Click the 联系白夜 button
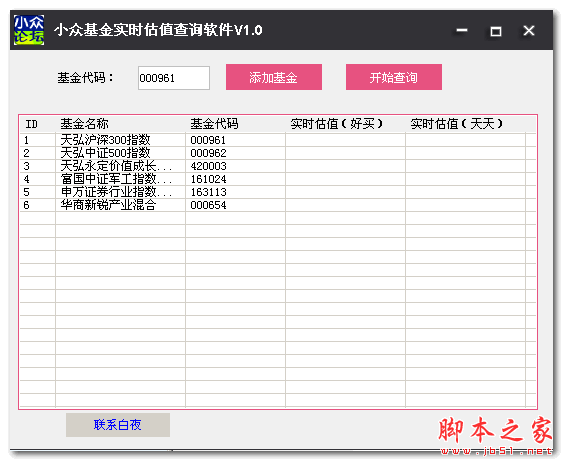 click(118, 425)
